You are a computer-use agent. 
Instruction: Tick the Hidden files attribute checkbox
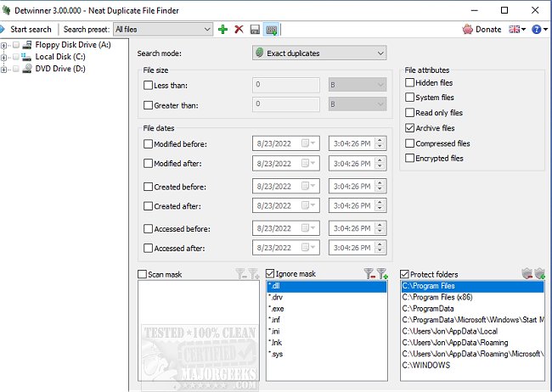coord(409,82)
